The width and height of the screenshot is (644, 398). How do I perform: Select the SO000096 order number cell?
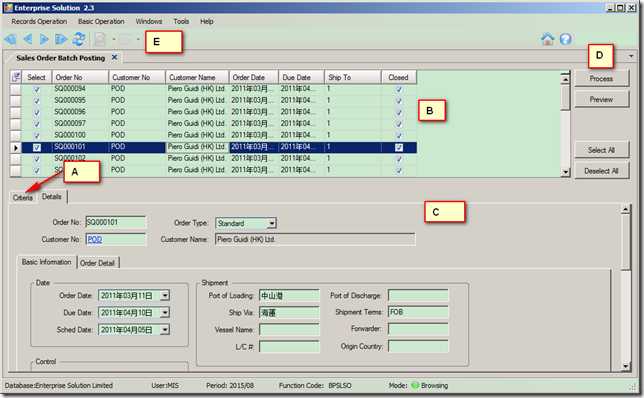80,112
